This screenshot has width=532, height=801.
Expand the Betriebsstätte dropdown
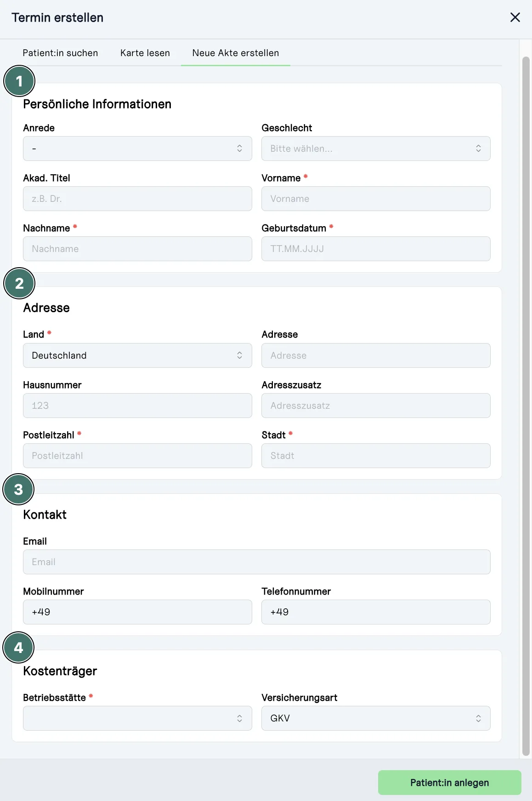click(x=137, y=718)
